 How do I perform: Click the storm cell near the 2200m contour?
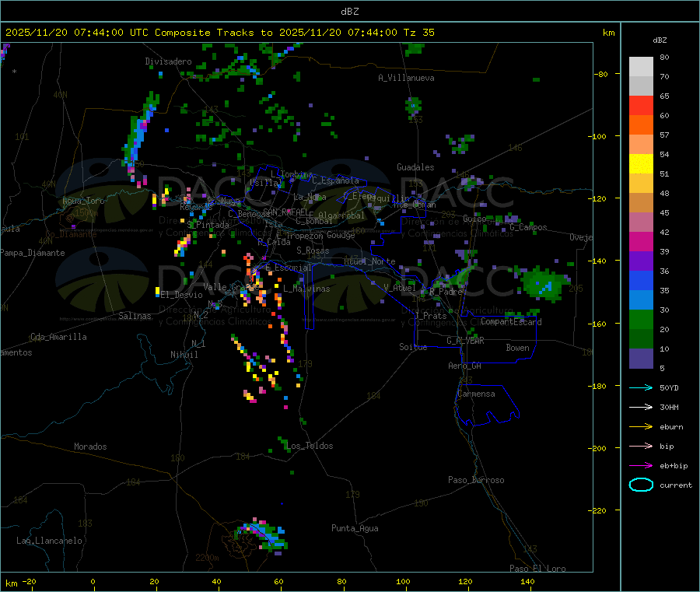point(261,535)
